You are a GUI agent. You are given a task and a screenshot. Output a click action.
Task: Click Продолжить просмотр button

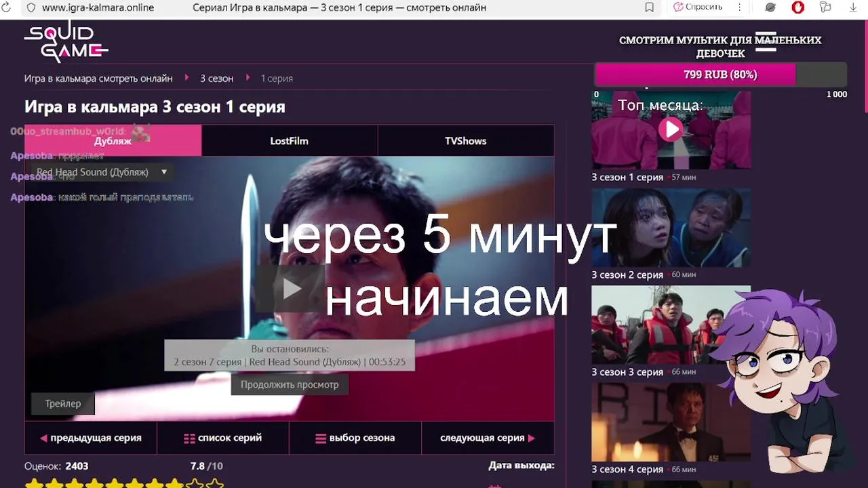click(290, 384)
